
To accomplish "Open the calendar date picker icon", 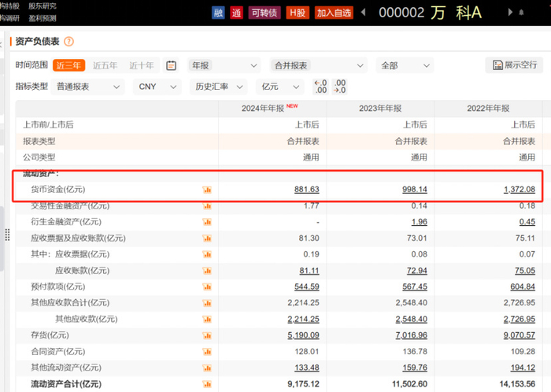I will (x=171, y=65).
